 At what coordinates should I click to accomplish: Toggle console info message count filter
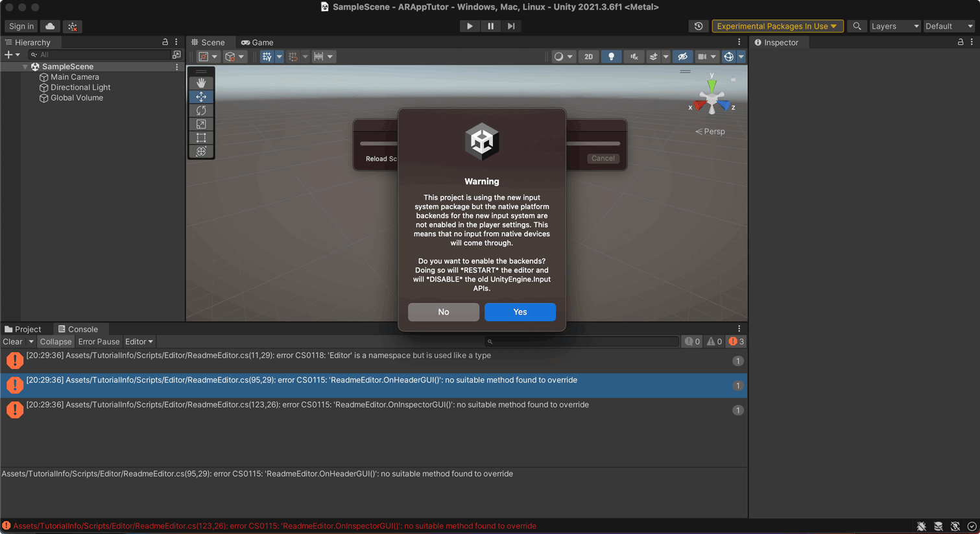(x=693, y=341)
